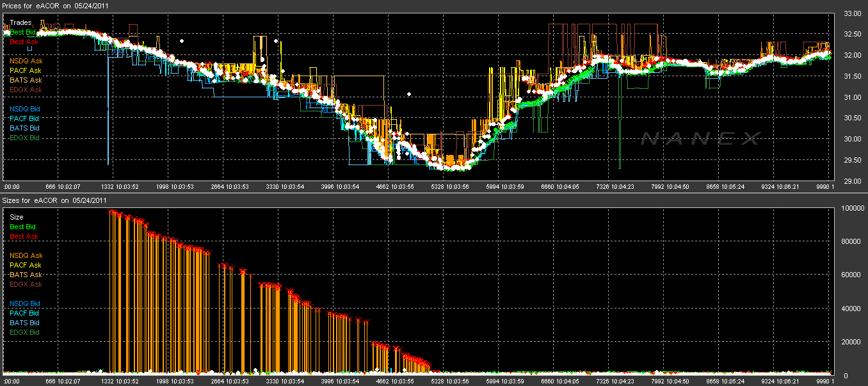Click "BATS Ask" legend label in Sizes chart
Screen dimensions: 868x386
click(x=26, y=275)
